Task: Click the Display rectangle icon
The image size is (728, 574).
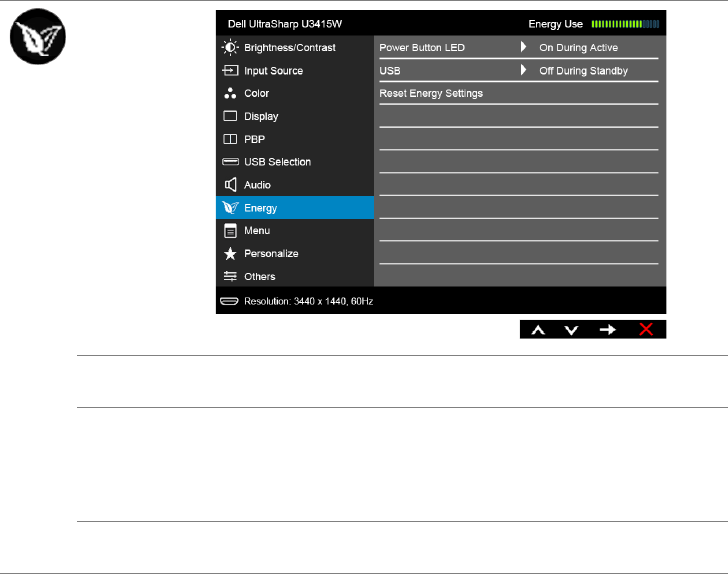Action: point(230,116)
